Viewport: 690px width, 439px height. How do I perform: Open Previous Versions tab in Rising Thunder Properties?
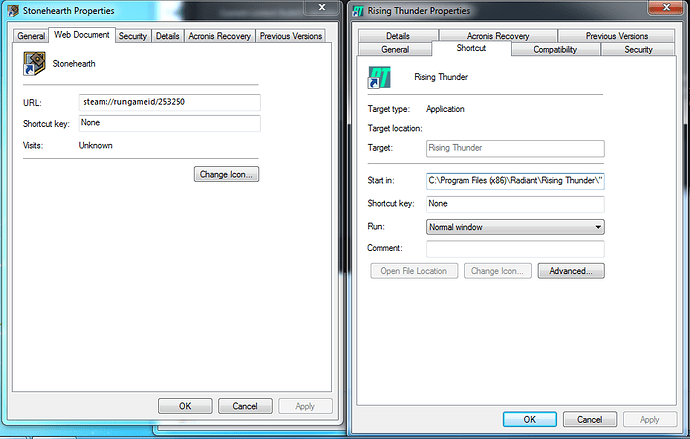click(x=617, y=36)
